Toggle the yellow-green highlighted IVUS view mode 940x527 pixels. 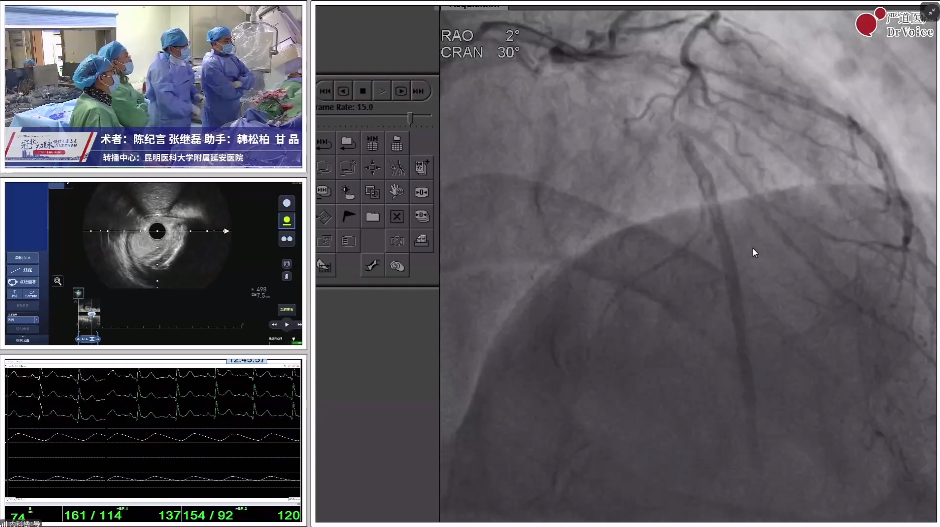click(x=287, y=221)
